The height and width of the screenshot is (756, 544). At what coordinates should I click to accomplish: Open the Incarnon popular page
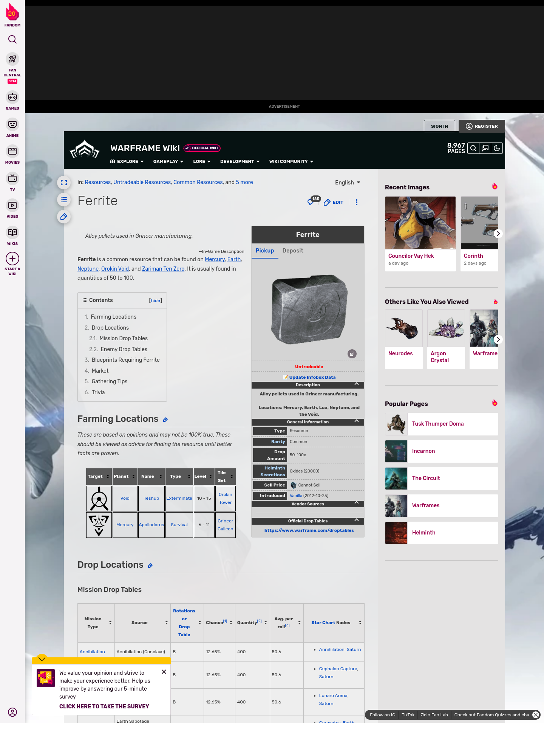pos(442,451)
